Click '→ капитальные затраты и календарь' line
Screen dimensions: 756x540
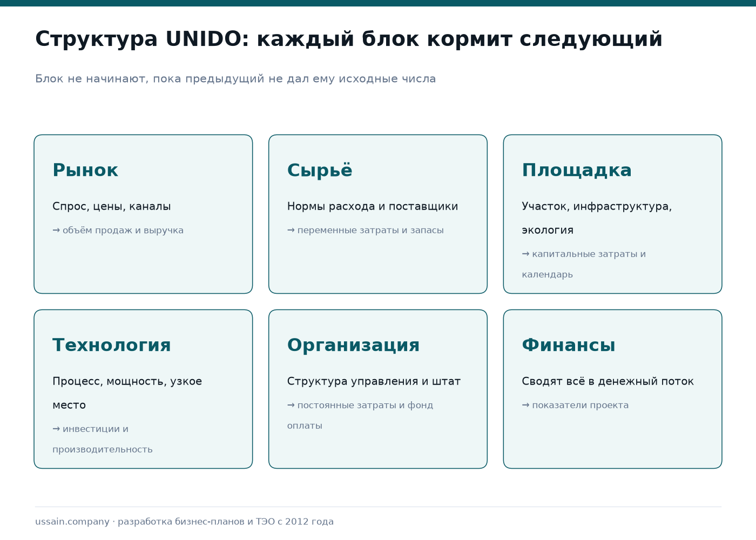584,264
